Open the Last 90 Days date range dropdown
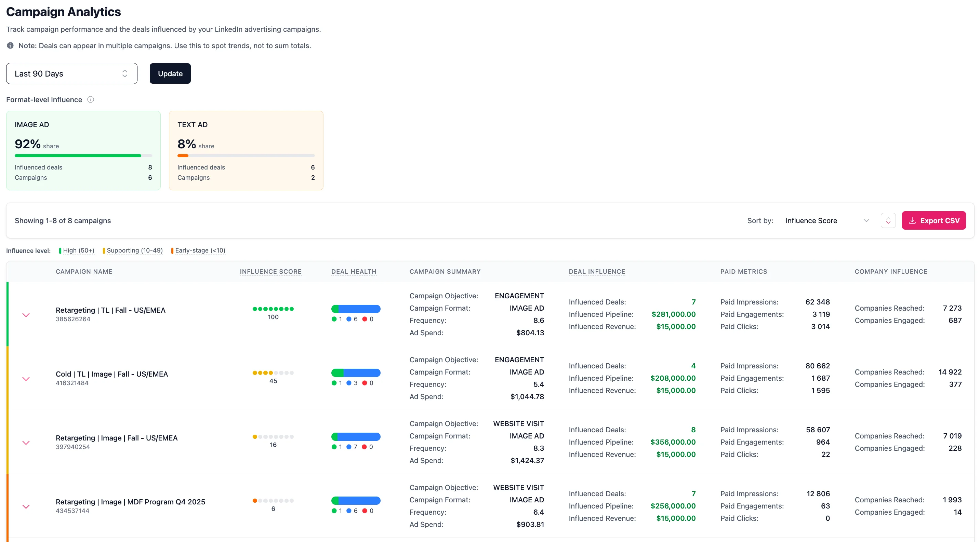This screenshot has height=542, width=980. pyautogui.click(x=71, y=73)
